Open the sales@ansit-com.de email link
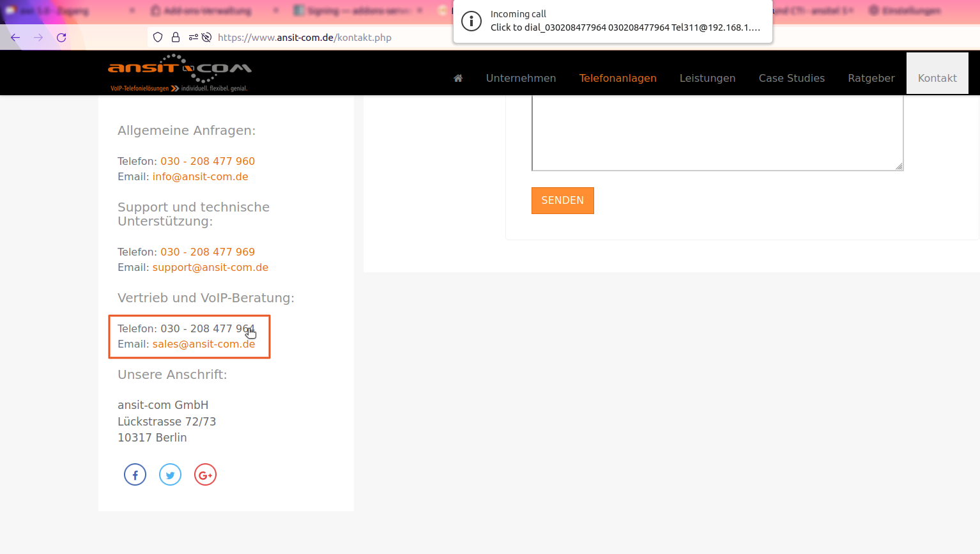980x554 pixels. coord(203,344)
